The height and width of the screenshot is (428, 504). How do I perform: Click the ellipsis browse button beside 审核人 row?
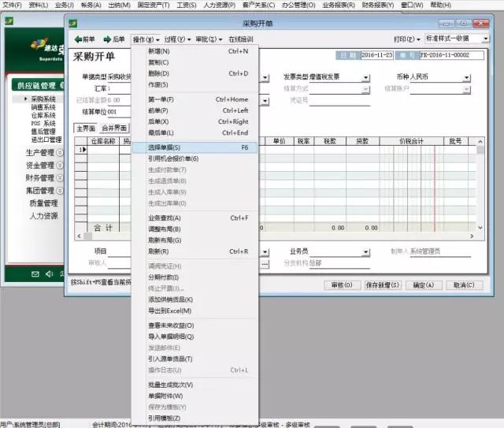pos(265,264)
